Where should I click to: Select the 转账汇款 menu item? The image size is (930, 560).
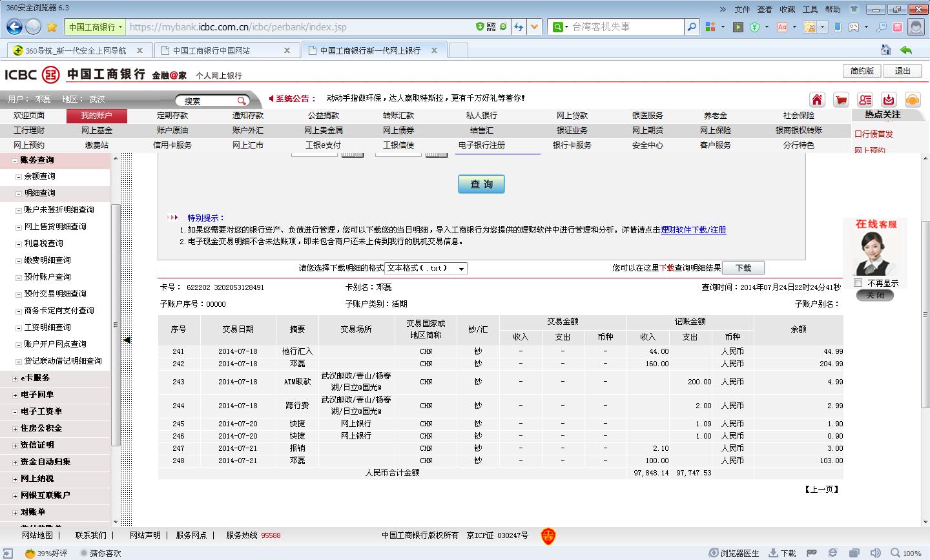(x=398, y=116)
